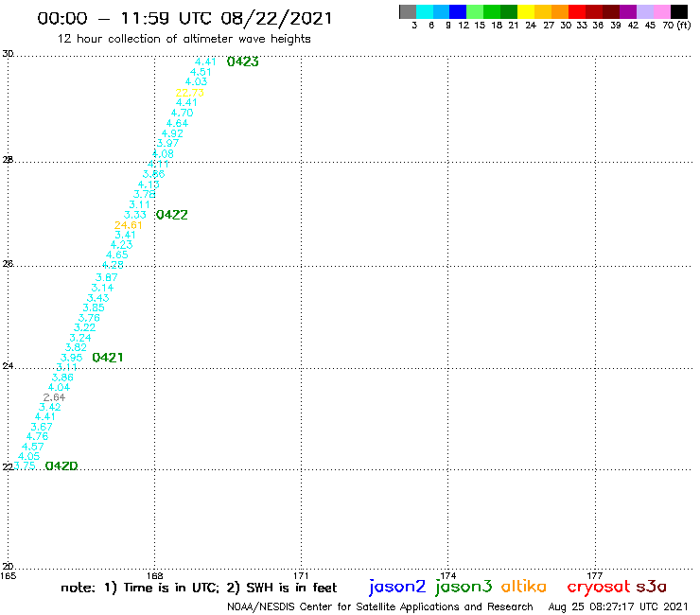Click the 3.22 wave height reading
This screenshot has width=700, height=615.
coord(84,327)
